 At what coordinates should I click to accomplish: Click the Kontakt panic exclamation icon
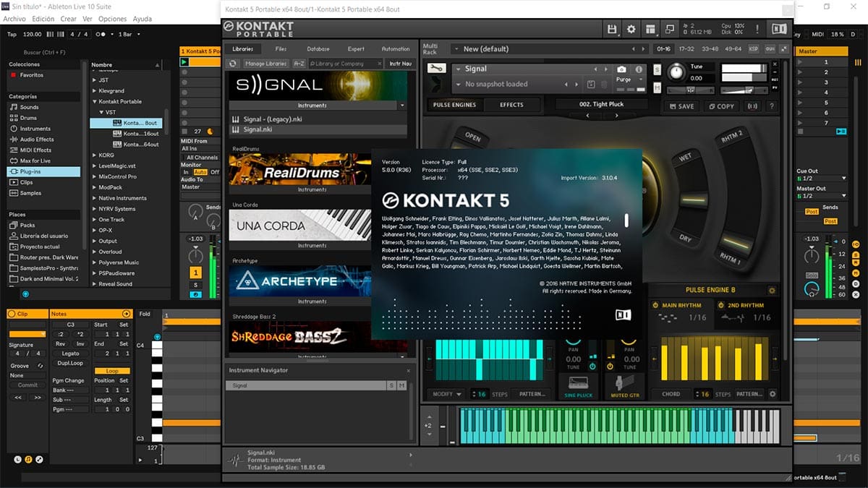(x=757, y=29)
